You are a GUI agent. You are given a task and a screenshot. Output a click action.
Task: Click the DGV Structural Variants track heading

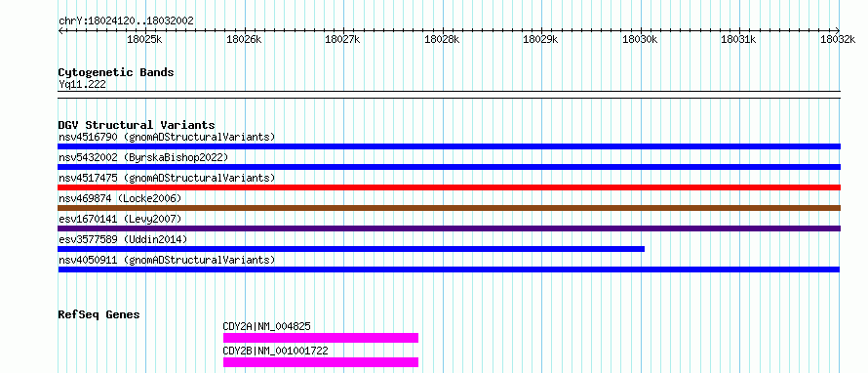tap(137, 125)
